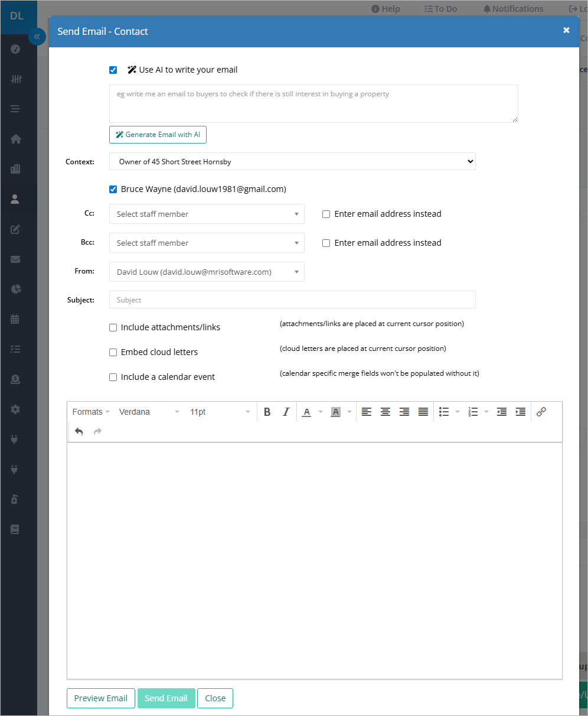Open the checklist tasks icon in sidebar
The width and height of the screenshot is (588, 716).
click(x=16, y=349)
